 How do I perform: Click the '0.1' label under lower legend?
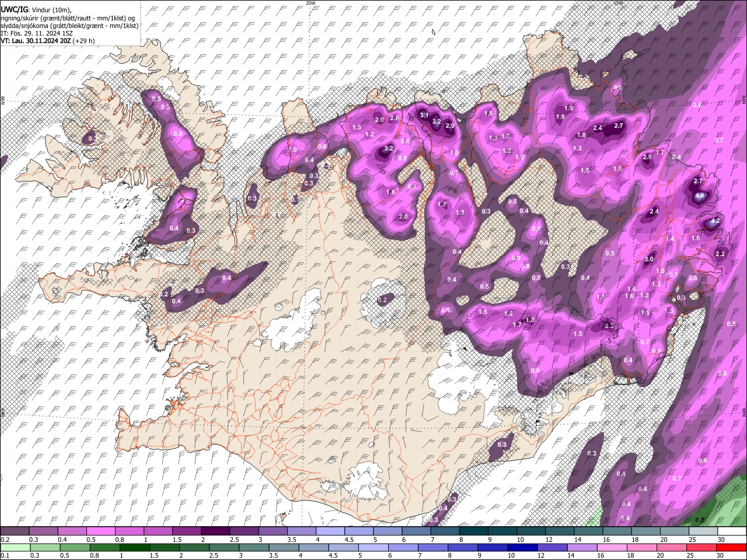pyautogui.click(x=5, y=556)
